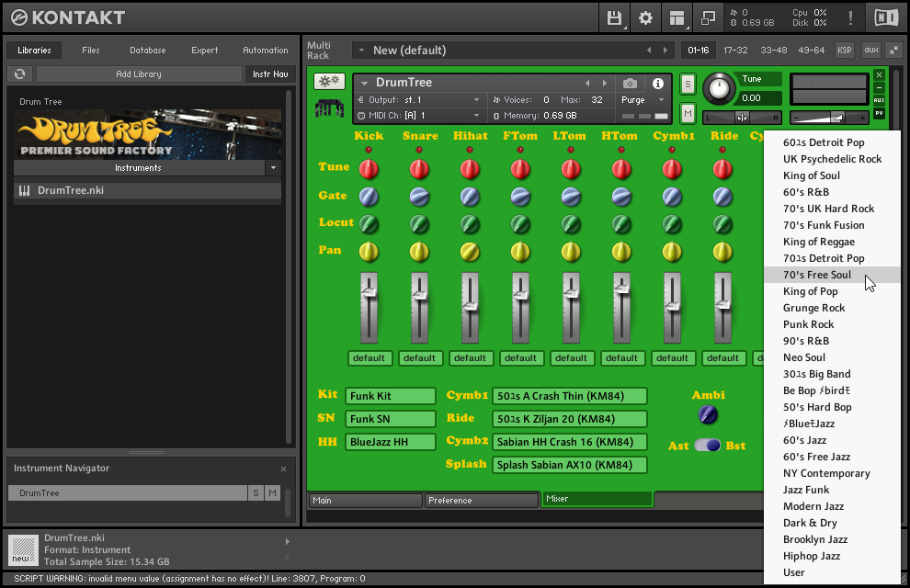The height and width of the screenshot is (588, 910).
Task: Toggle the aux sends panel button
Action: tap(871, 51)
